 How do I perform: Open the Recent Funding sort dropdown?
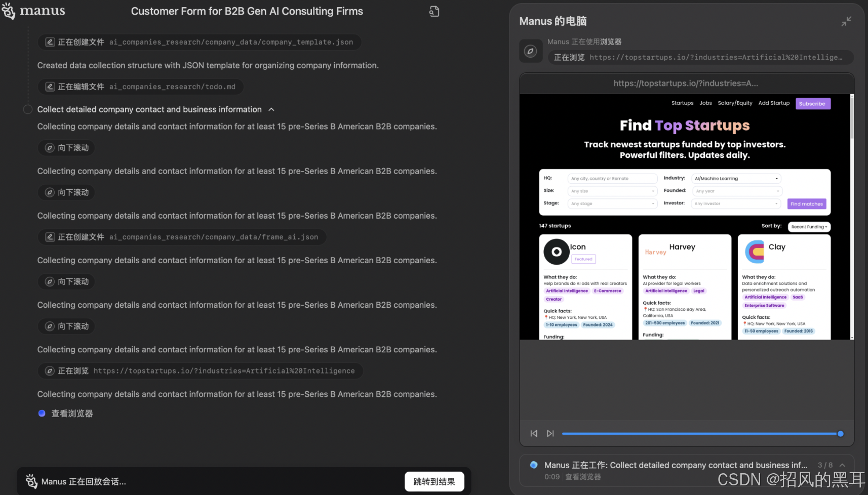[x=809, y=227]
